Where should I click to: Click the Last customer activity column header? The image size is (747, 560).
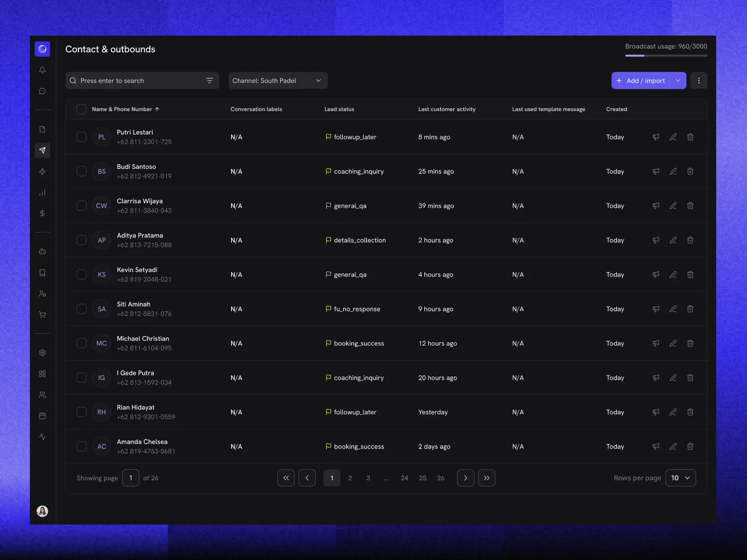click(x=447, y=109)
